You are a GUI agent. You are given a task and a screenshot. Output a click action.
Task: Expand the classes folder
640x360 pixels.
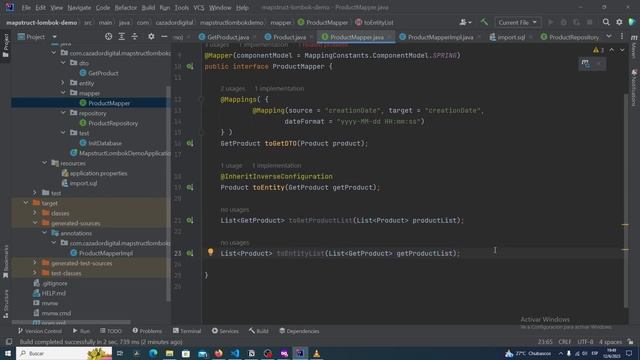click(35, 213)
